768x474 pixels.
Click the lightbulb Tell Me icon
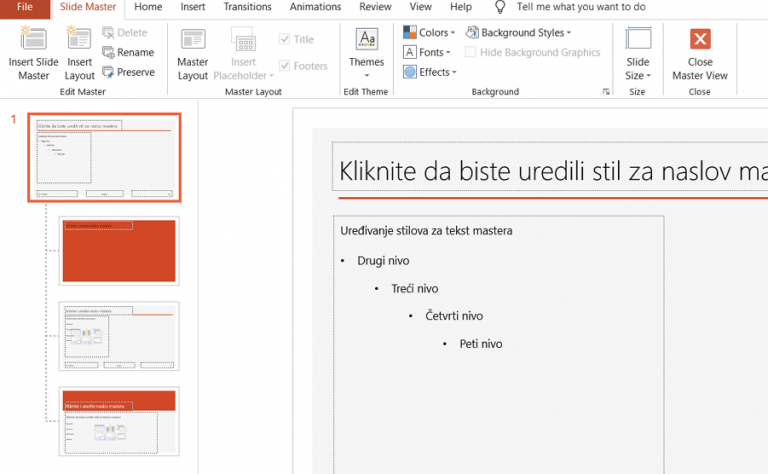point(500,7)
